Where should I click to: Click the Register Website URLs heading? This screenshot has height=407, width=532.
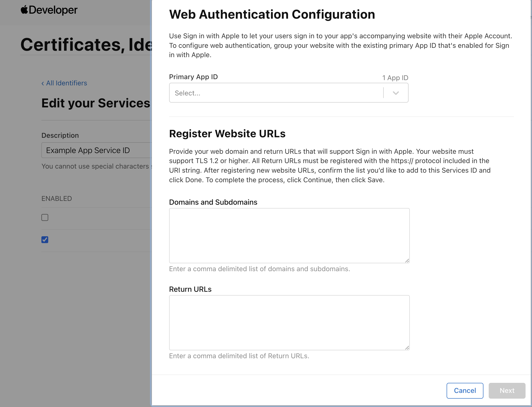pyautogui.click(x=227, y=133)
